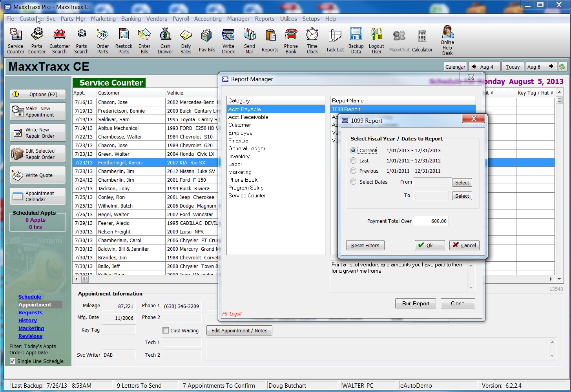This screenshot has height=392, width=571.
Task: Click the Payment Total Over field
Action: point(431,221)
